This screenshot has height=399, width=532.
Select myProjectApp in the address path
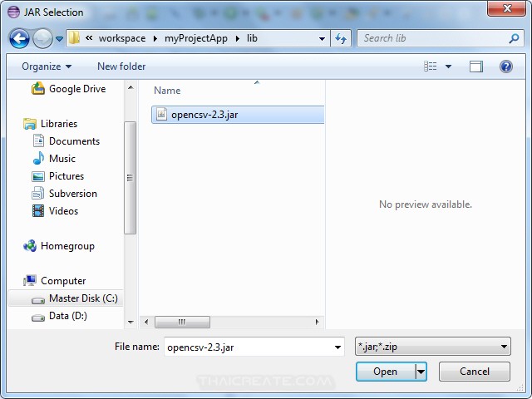pos(196,38)
